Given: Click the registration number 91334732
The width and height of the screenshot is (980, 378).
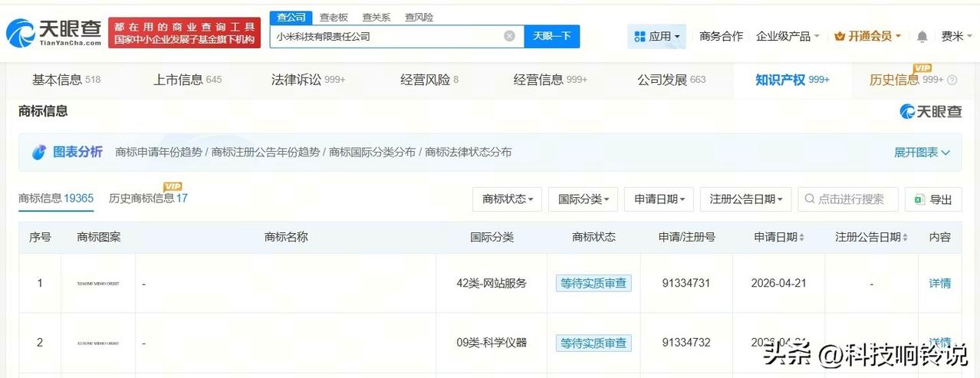Looking at the screenshot, I should click(x=686, y=343).
